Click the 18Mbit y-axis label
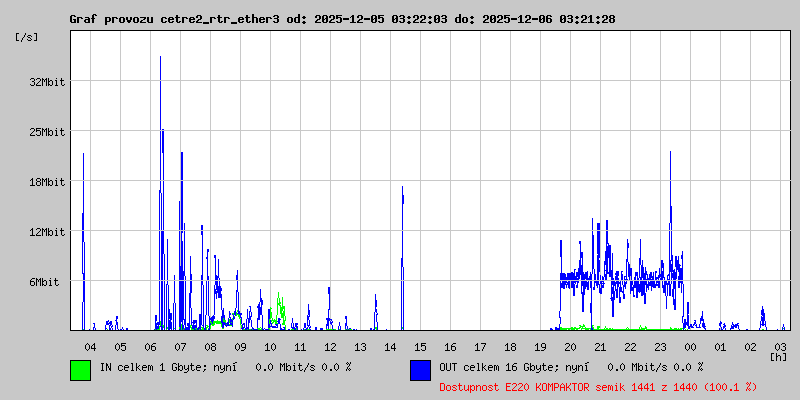The width and height of the screenshot is (800, 400). click(47, 182)
